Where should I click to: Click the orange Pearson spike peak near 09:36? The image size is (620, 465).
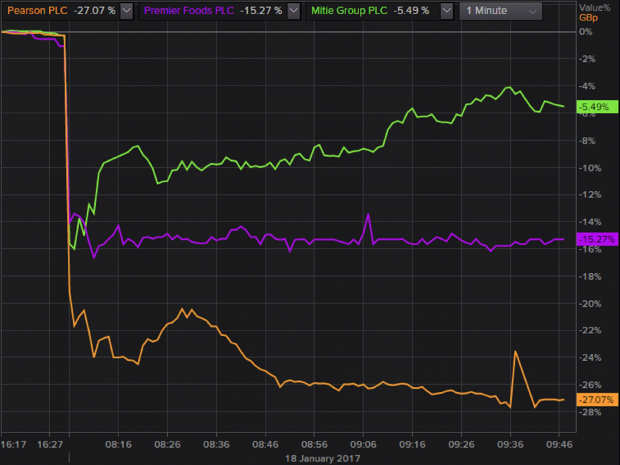click(515, 352)
